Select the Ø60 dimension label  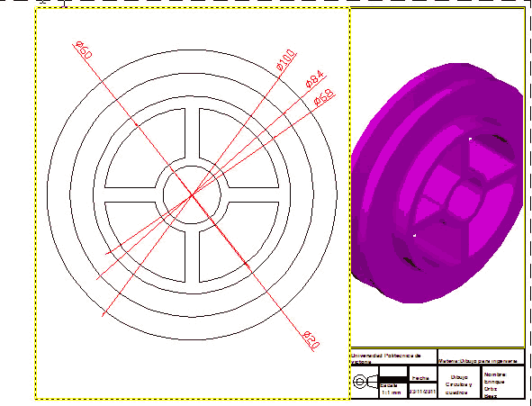(x=83, y=50)
